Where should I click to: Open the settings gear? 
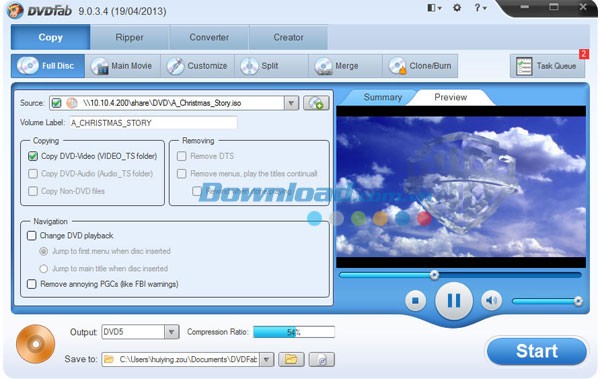pyautogui.click(x=457, y=8)
